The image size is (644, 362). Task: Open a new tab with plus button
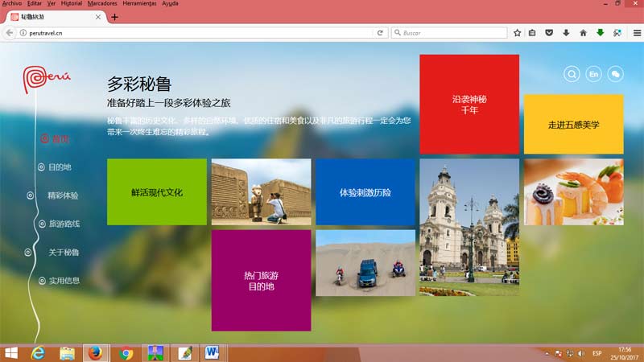pyautogui.click(x=114, y=17)
